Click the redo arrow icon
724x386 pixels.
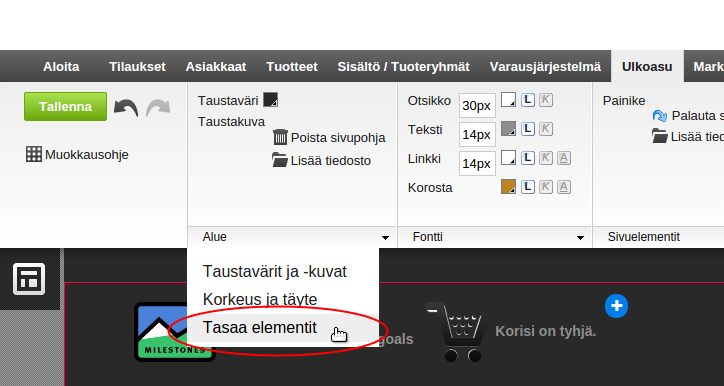(x=158, y=108)
